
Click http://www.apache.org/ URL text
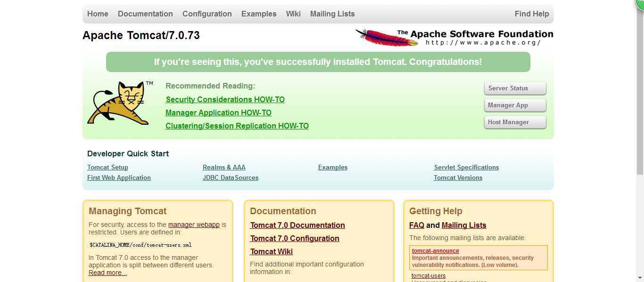click(483, 42)
